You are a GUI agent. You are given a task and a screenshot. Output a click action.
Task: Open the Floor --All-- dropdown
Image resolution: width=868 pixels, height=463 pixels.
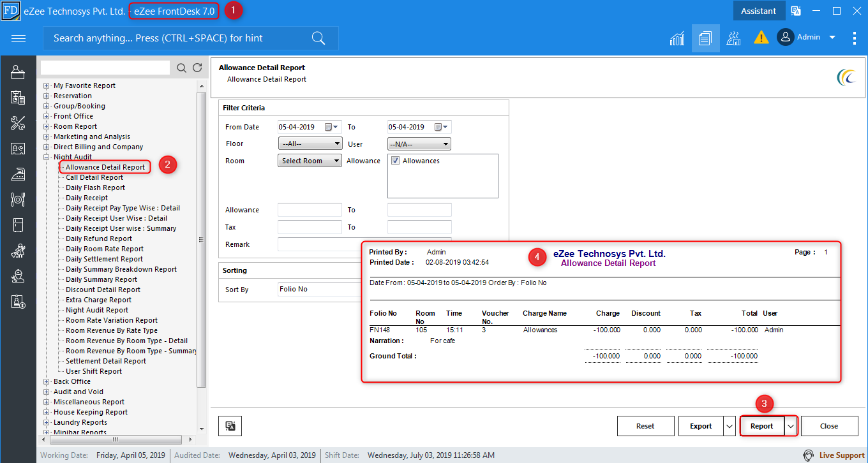coord(310,143)
